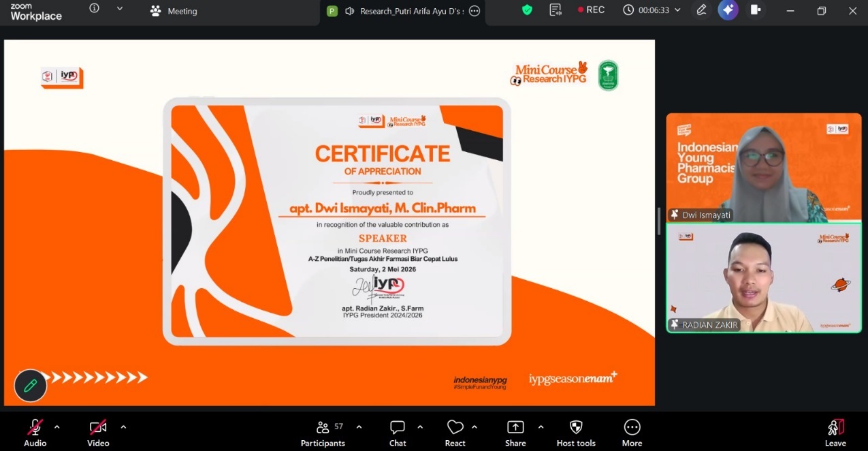Screen dimensions: 868x451
Task: Click the green pharmacist association emblem
Action: pyautogui.click(x=608, y=75)
